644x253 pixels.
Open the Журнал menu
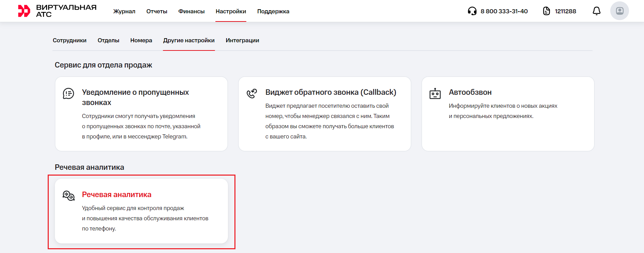(124, 11)
